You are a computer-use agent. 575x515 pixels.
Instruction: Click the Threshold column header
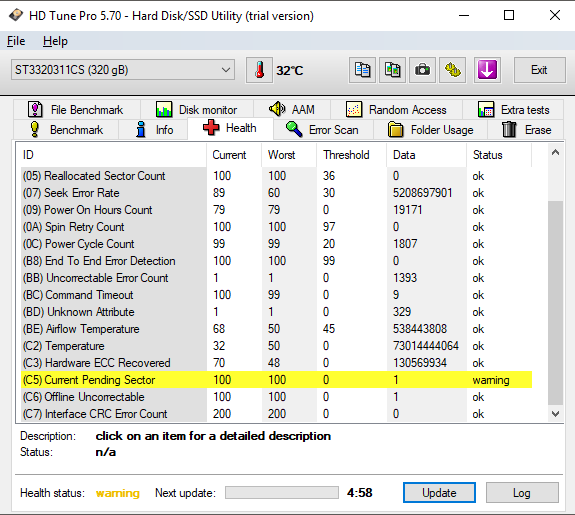click(x=351, y=155)
